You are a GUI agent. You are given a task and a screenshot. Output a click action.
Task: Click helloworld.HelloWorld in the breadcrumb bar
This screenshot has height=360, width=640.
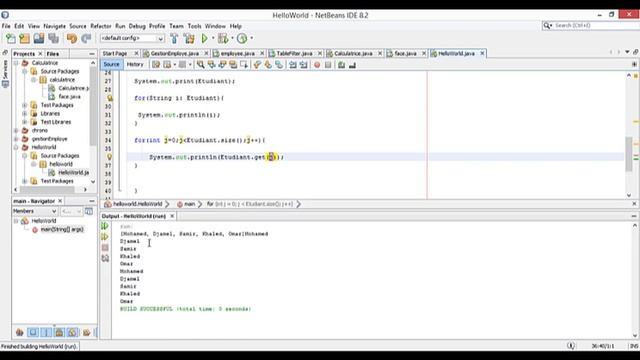tap(138, 204)
